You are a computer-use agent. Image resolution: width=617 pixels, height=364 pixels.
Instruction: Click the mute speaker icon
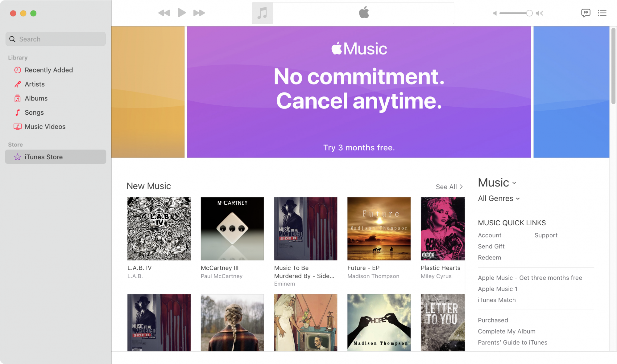[495, 13]
